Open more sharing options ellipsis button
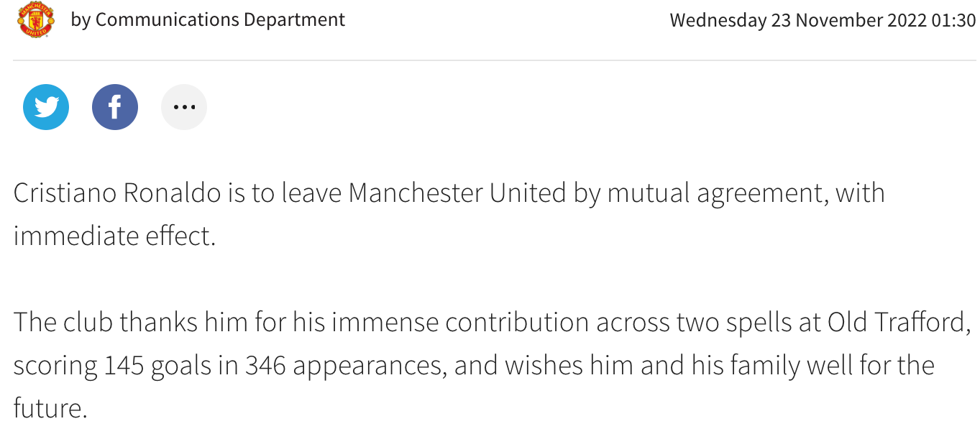The width and height of the screenshot is (980, 434). [x=184, y=107]
